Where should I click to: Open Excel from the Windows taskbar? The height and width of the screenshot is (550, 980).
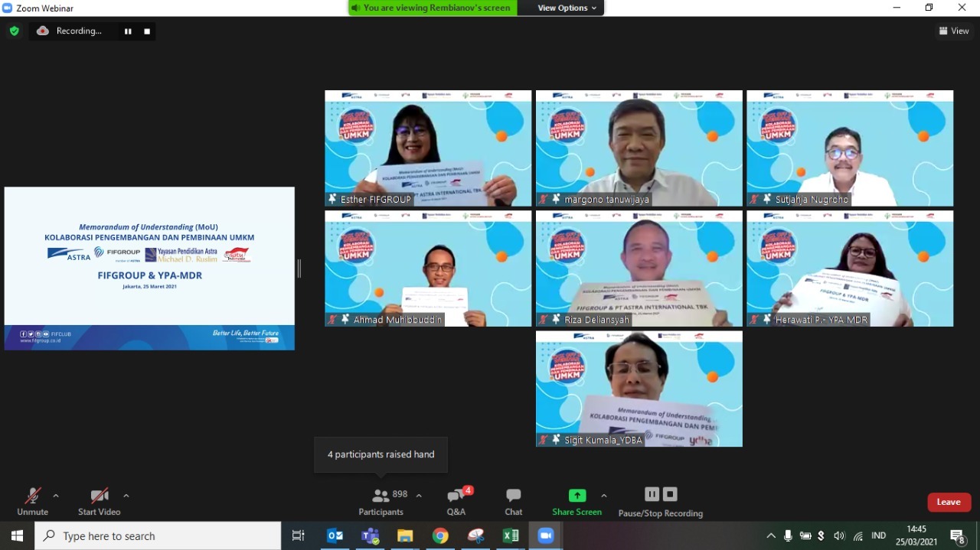(511, 536)
